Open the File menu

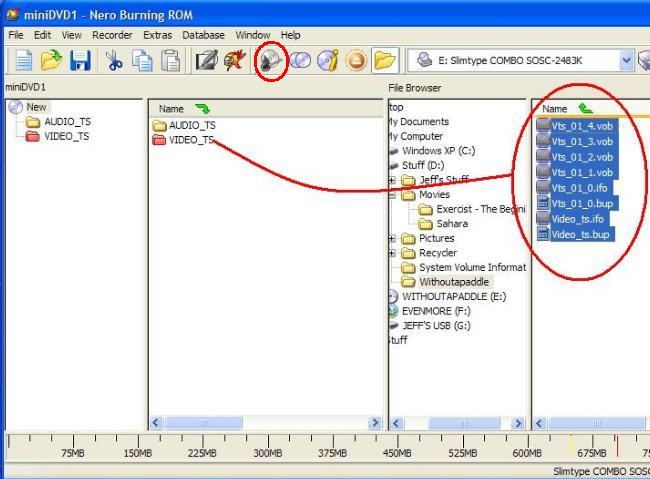(x=16, y=35)
